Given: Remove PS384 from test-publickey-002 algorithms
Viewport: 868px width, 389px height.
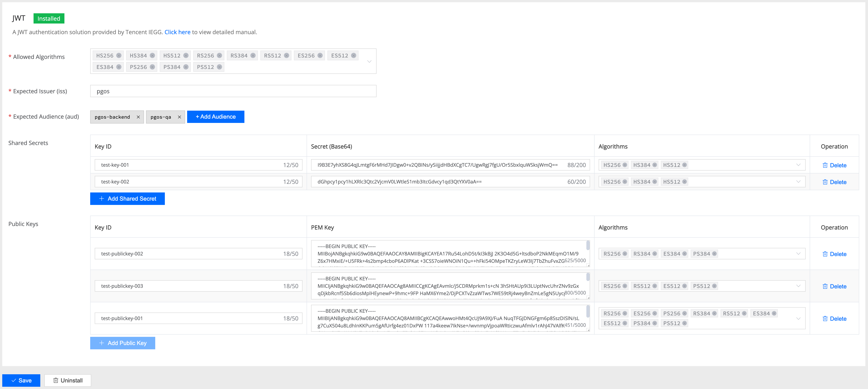Looking at the screenshot, I should (x=714, y=254).
